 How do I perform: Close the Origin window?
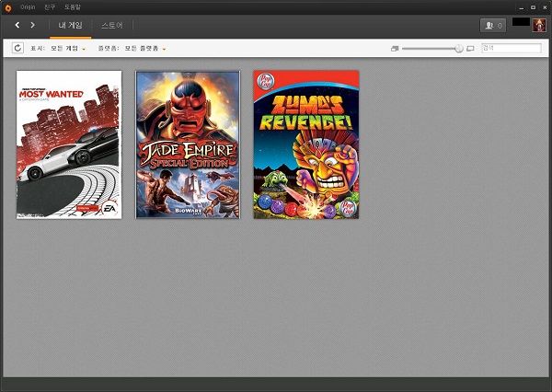click(545, 7)
